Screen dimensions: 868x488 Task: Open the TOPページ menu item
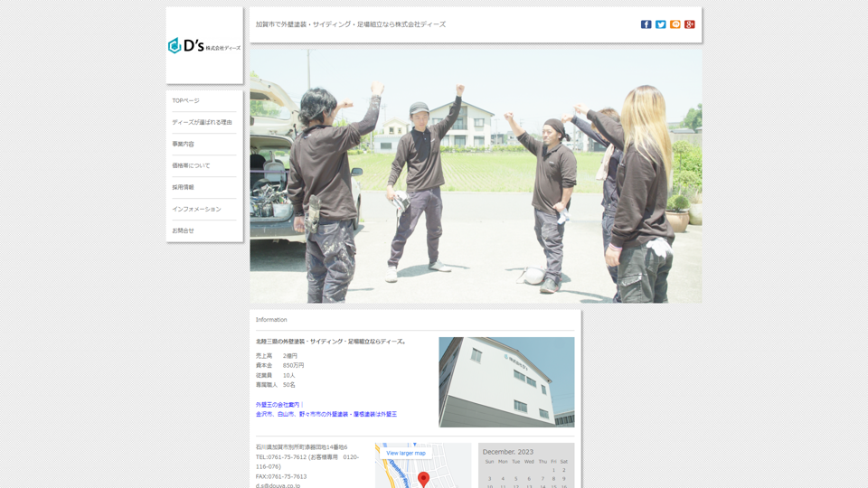coord(185,100)
